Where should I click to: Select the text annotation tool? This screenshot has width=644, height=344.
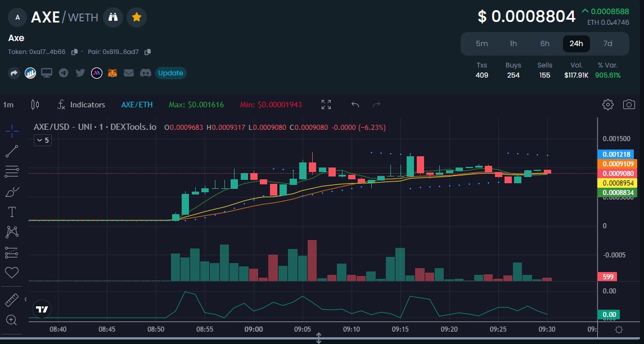(x=12, y=212)
